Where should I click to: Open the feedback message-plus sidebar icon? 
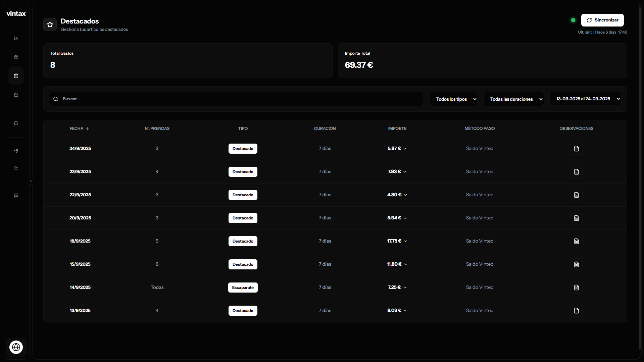(x=16, y=196)
